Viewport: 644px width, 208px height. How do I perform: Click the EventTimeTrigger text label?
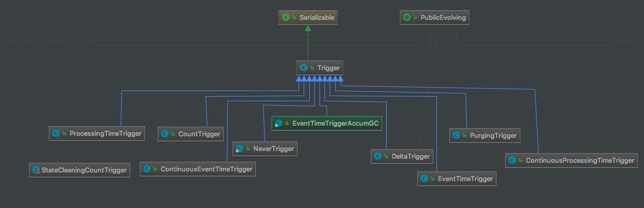(465, 179)
